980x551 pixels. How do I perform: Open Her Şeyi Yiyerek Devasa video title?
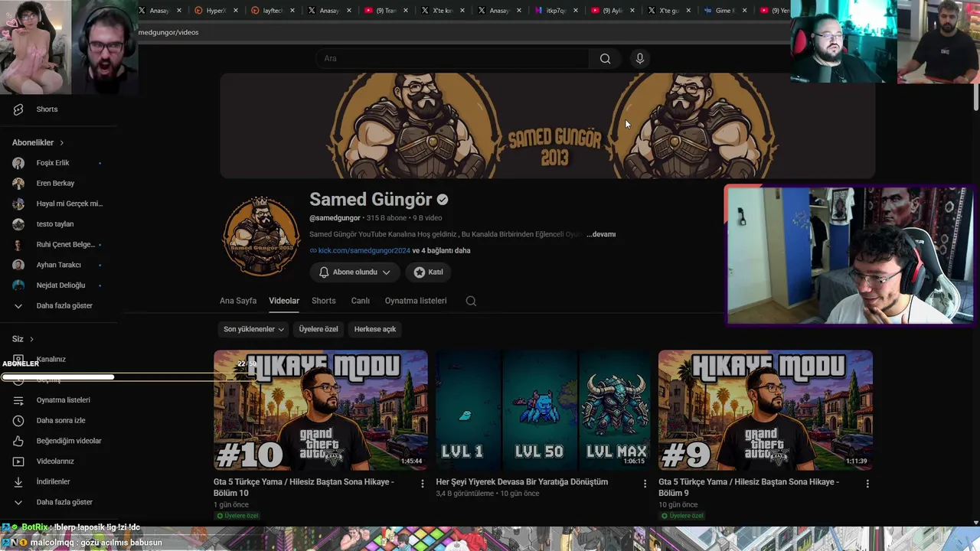[x=522, y=482]
